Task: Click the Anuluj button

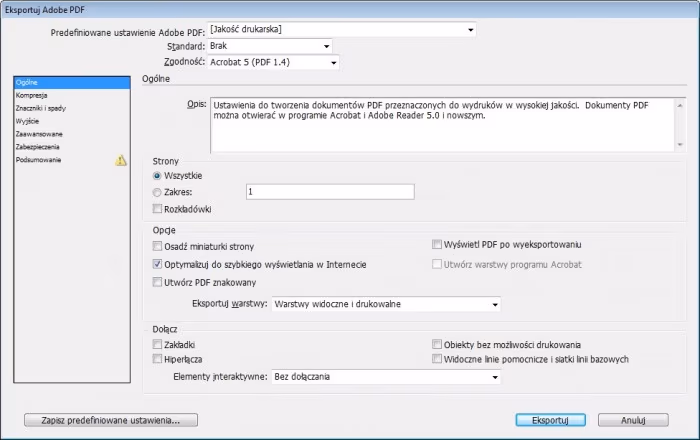Action: 633,420
